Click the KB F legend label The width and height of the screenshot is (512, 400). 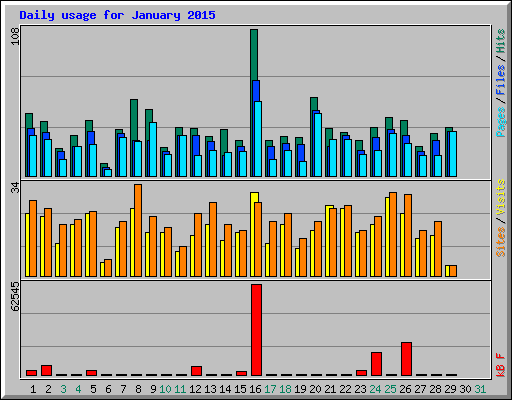[x=500, y=365]
